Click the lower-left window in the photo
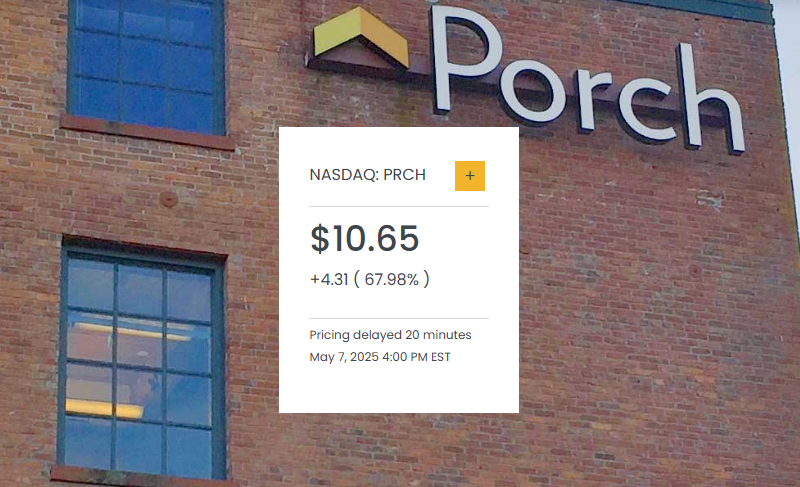This screenshot has width=800, height=487. pyautogui.click(x=140, y=360)
